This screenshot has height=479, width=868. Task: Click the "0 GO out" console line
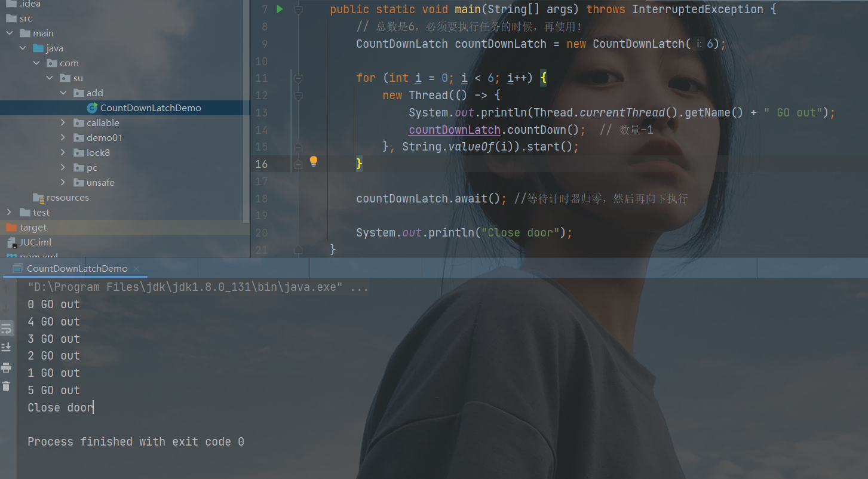[54, 305]
